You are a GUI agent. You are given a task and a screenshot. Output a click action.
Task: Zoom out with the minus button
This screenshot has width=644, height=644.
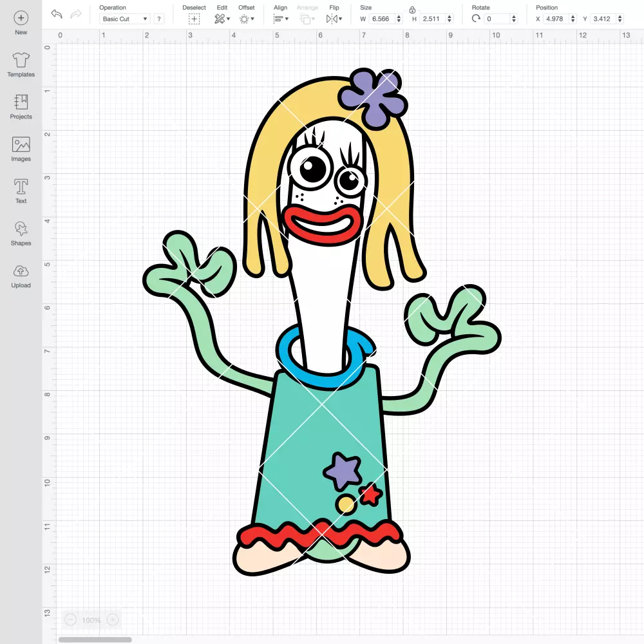(x=70, y=620)
